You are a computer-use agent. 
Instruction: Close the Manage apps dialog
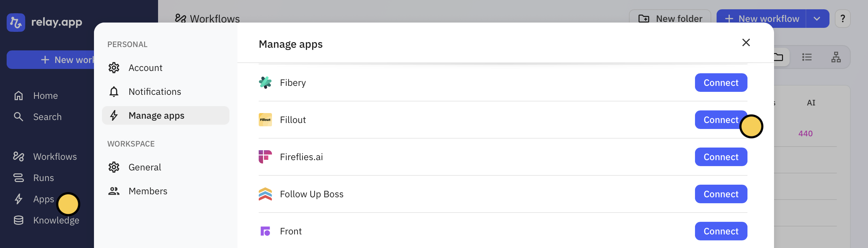click(x=746, y=43)
